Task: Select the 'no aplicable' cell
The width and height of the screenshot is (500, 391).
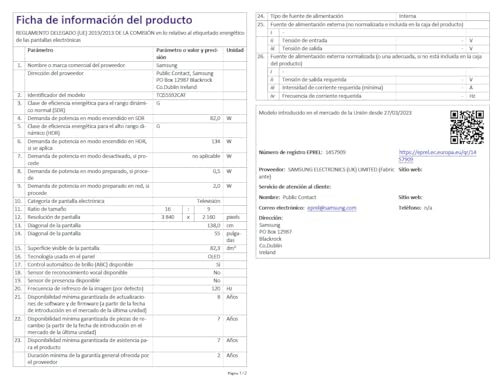Action: (206, 156)
